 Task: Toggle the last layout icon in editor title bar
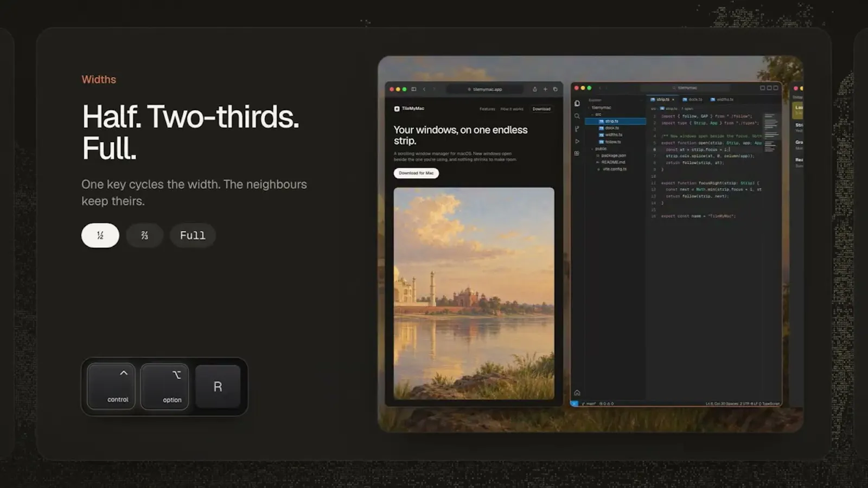click(776, 88)
